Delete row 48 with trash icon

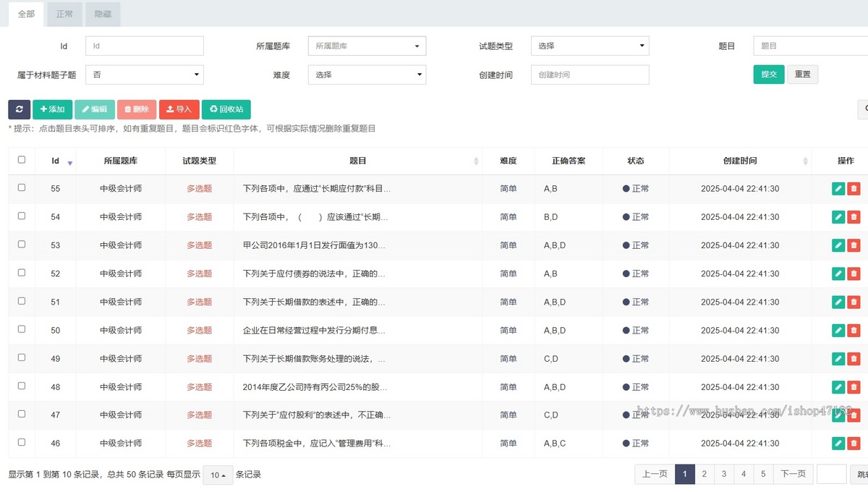click(854, 387)
